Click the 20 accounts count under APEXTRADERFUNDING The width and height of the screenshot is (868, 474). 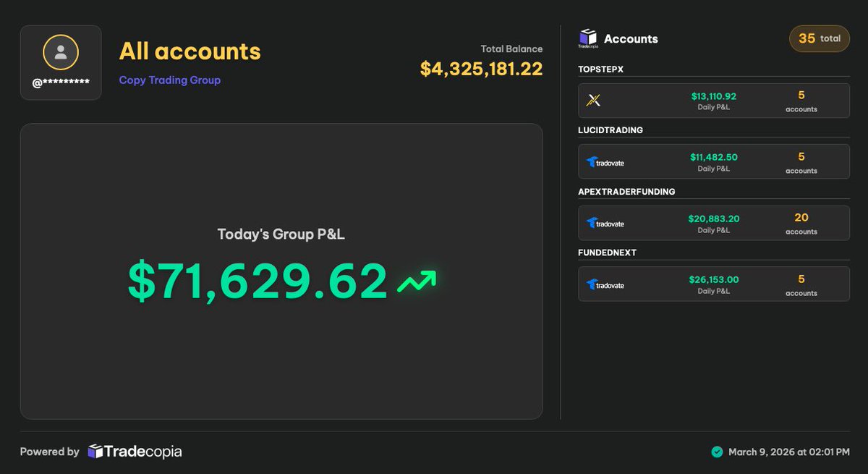point(801,224)
